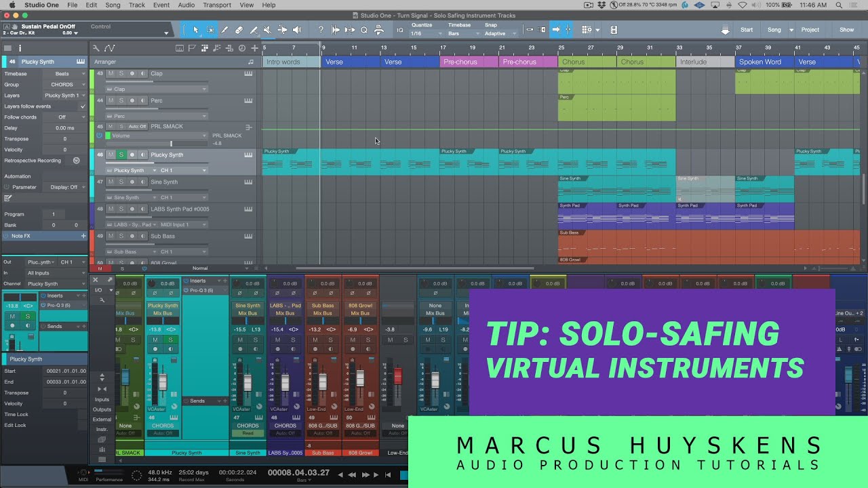
Task: Mute the Plucky Synth track
Action: [111, 155]
